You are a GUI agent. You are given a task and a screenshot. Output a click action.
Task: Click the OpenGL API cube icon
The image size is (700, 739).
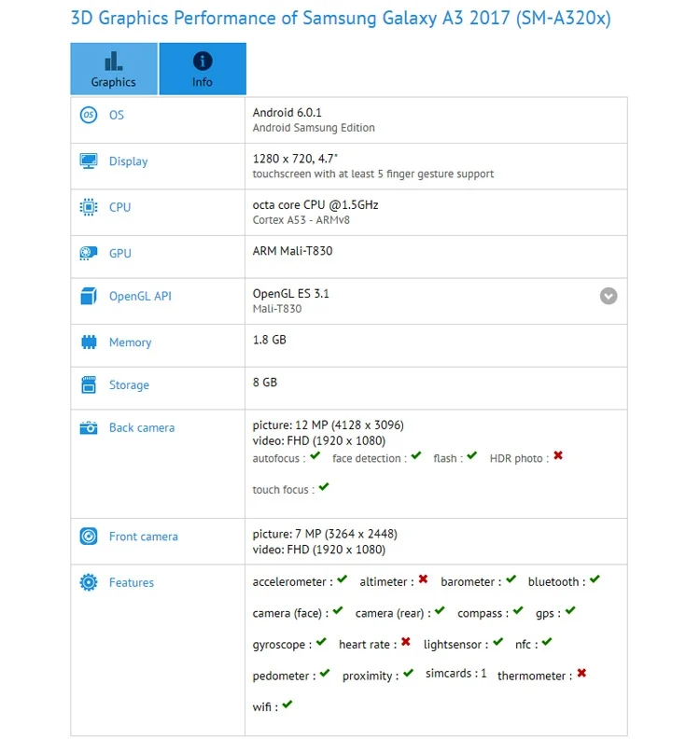click(88, 296)
